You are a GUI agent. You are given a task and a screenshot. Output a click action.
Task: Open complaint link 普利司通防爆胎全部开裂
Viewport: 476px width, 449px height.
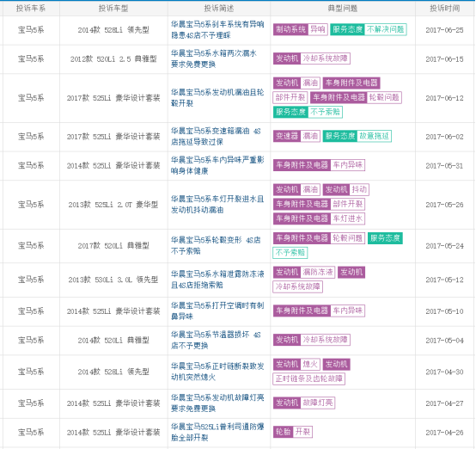point(217,432)
